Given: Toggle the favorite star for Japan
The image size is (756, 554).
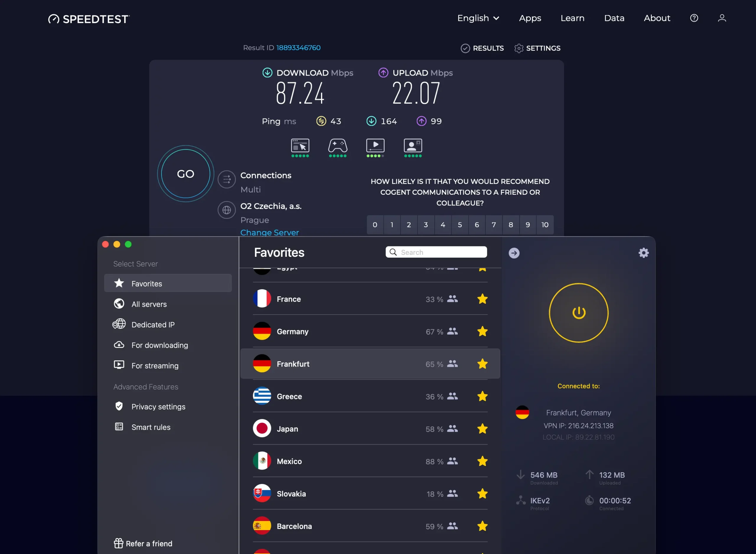Looking at the screenshot, I should (483, 429).
